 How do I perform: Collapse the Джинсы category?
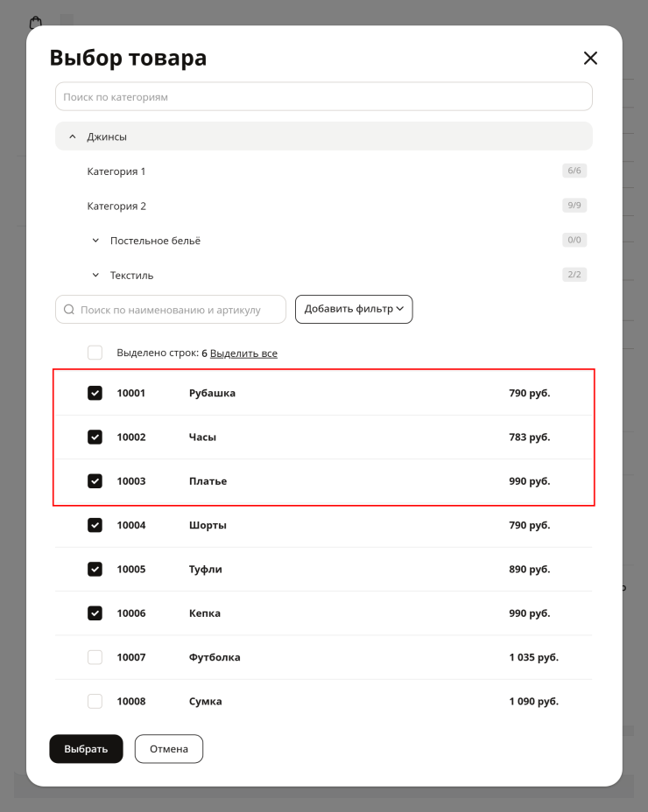[x=73, y=136]
